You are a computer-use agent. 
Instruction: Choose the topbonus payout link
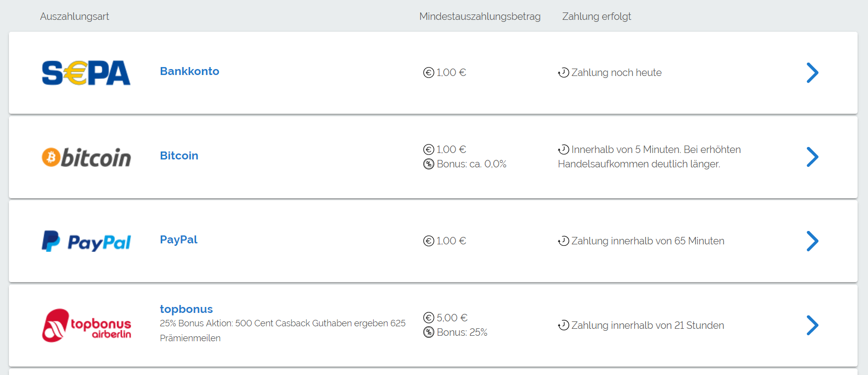coord(186,309)
